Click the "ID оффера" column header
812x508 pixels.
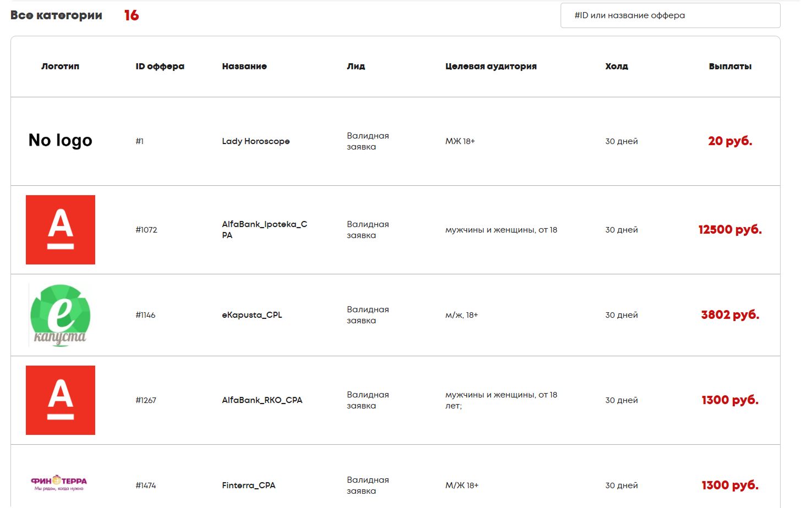coord(160,67)
